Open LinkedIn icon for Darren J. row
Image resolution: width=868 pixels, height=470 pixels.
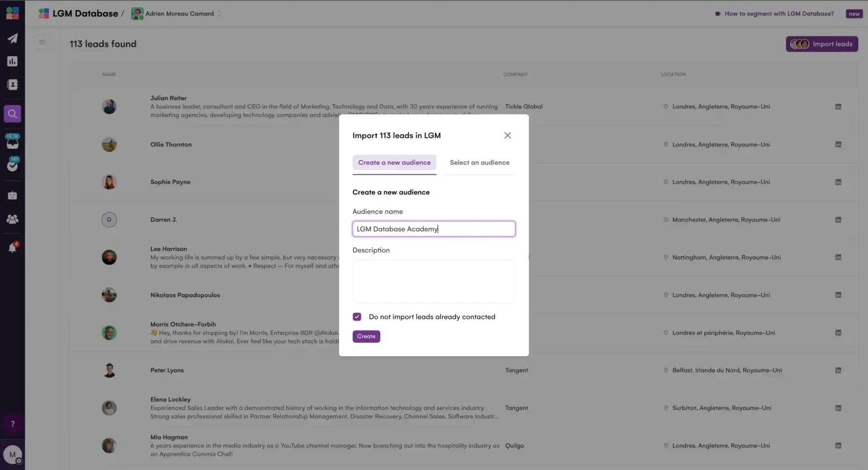838,219
